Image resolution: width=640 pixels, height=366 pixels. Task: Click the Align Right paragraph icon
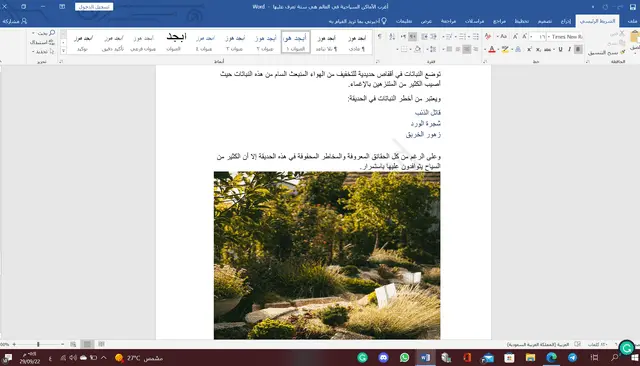tap(476, 49)
